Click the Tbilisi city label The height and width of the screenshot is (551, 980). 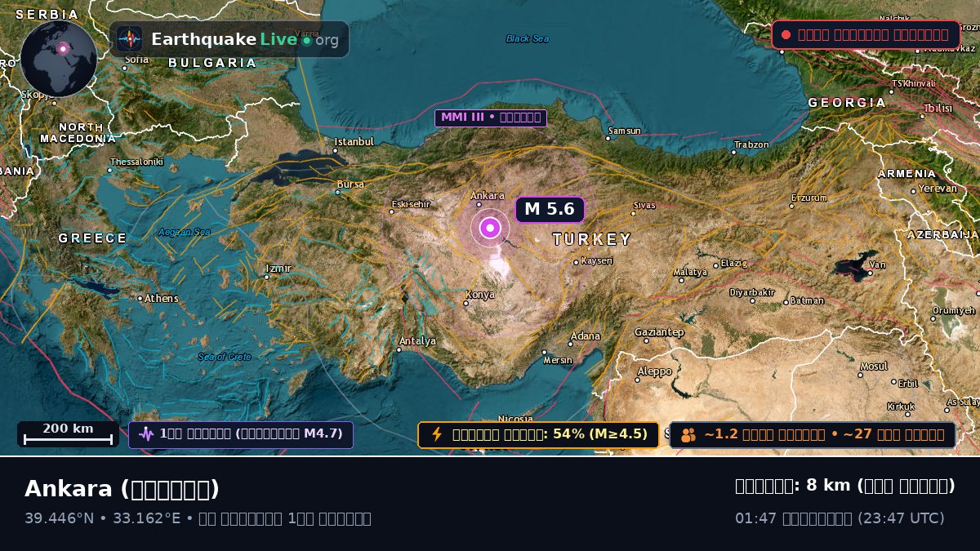pos(938,109)
